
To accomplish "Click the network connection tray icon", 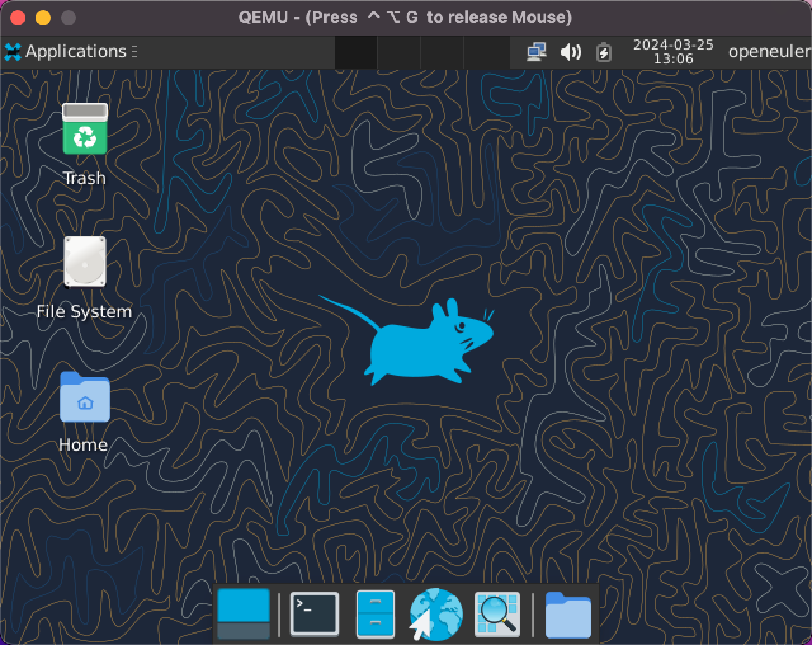I will tap(537, 52).
